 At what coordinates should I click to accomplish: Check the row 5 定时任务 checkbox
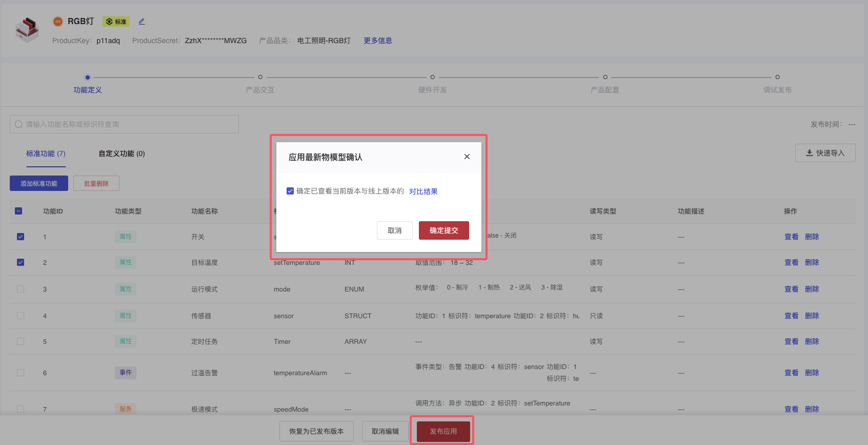[x=21, y=341]
